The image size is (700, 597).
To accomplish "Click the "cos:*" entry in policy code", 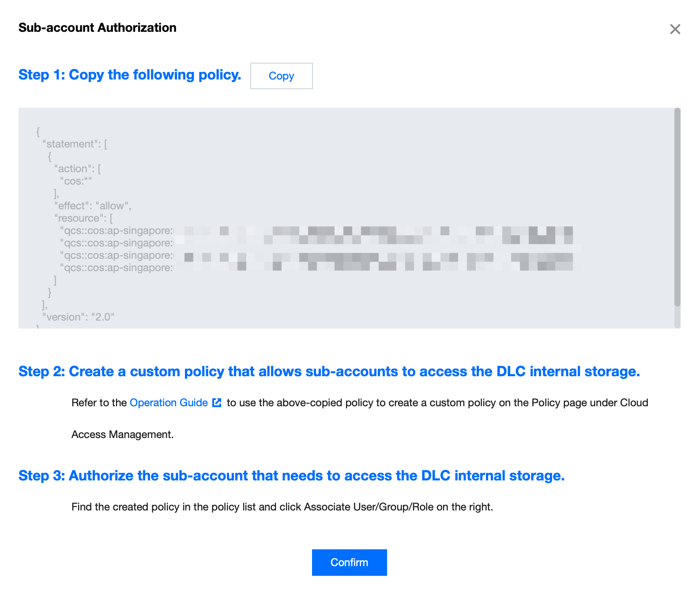I will (x=76, y=181).
